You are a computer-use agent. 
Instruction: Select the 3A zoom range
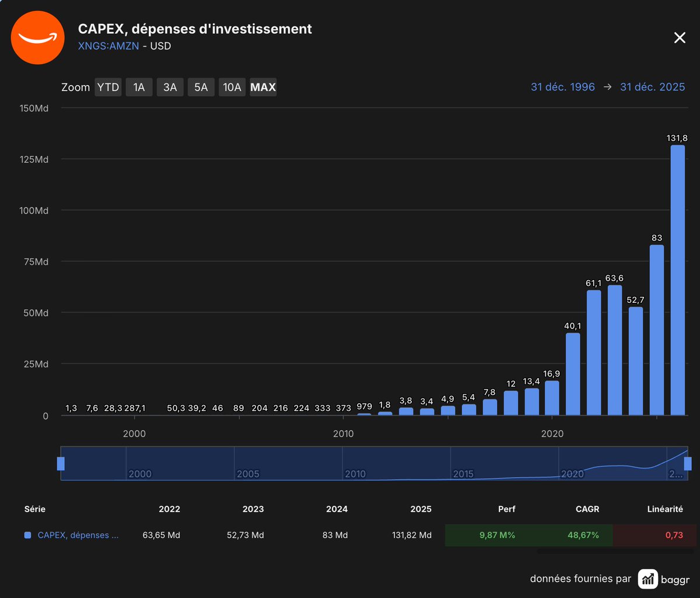click(x=170, y=87)
